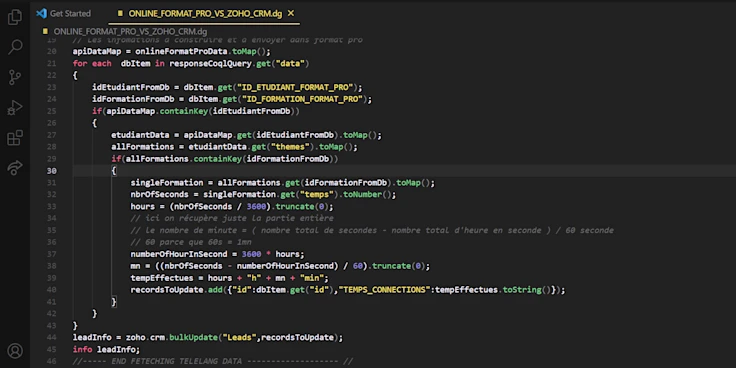
Task: Click the "themes" string on line 28
Action: (291, 147)
